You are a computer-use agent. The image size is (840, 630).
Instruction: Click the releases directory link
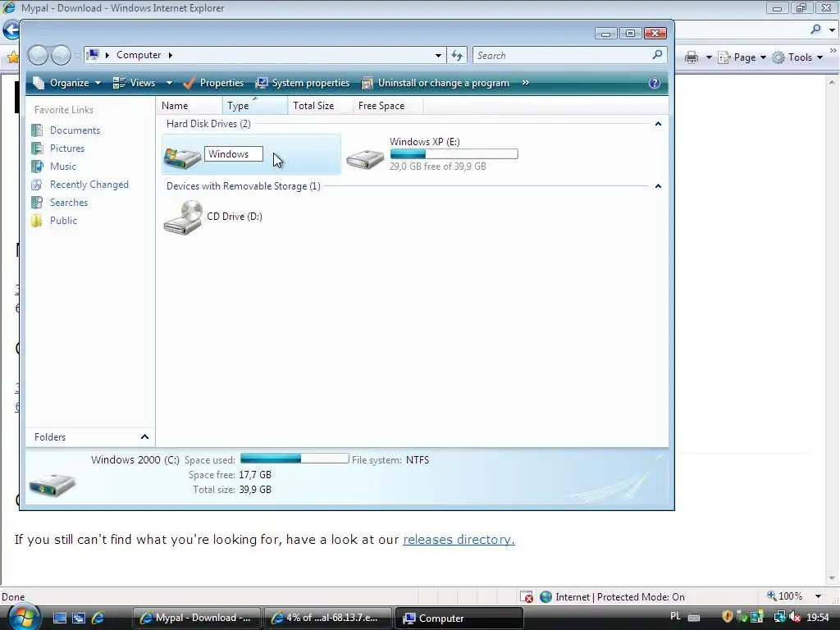click(459, 540)
